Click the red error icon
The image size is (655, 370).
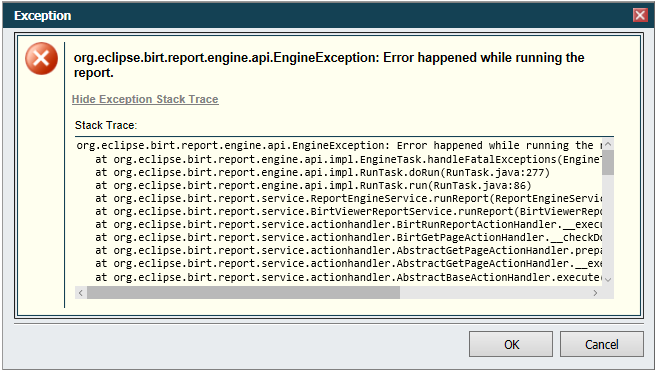(41, 58)
